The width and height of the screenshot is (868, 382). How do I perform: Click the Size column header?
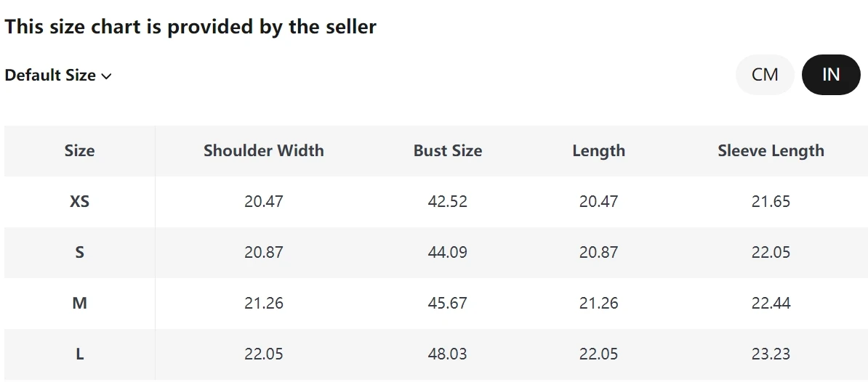[x=79, y=151]
